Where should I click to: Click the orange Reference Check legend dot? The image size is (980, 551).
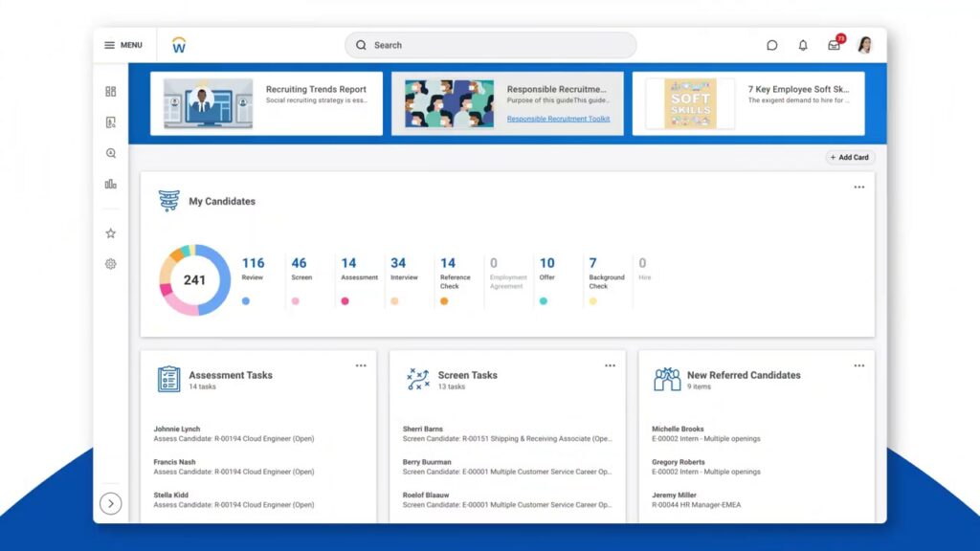(444, 301)
